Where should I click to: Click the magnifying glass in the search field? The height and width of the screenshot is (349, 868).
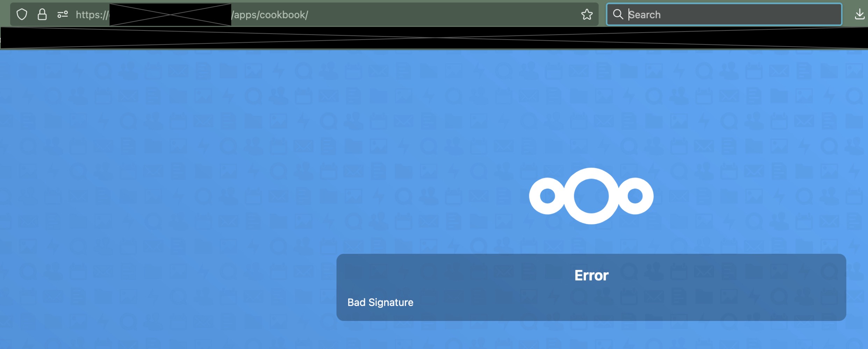click(618, 14)
